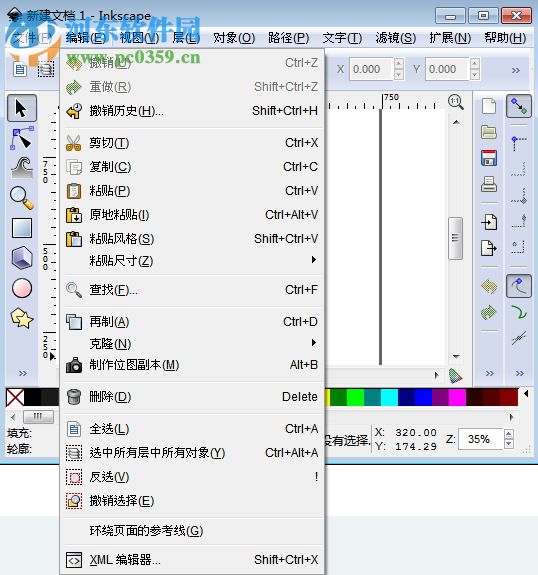The image size is (538, 575).
Task: Choose 删除(D) menu entry
Action: point(192,397)
